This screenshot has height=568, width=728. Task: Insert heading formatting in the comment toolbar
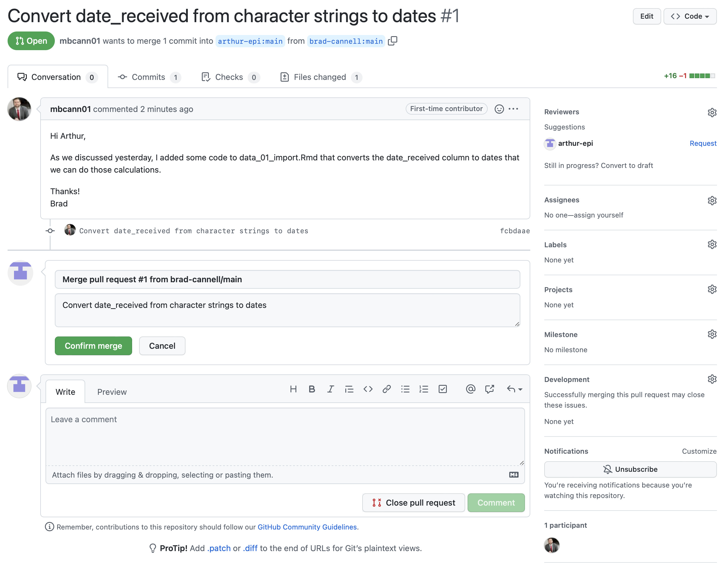[293, 389]
